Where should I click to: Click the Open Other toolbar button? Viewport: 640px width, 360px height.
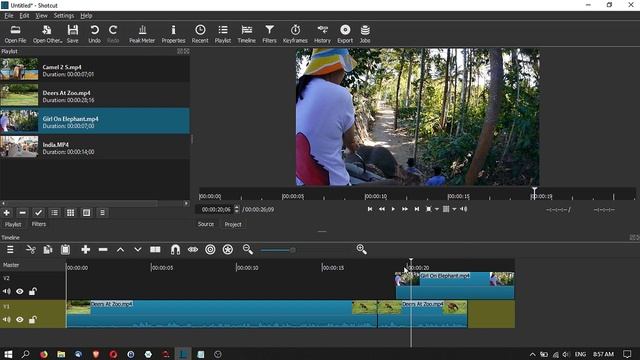pyautogui.click(x=47, y=34)
